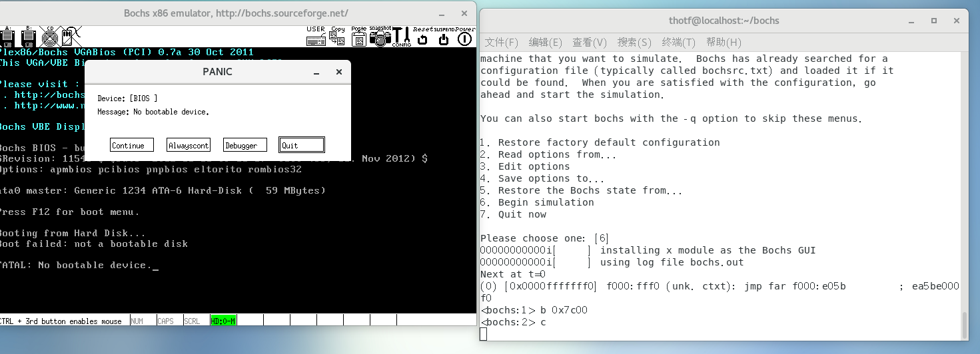Click the PANIC dialog close button
This screenshot has width=980, height=354.
(x=339, y=72)
